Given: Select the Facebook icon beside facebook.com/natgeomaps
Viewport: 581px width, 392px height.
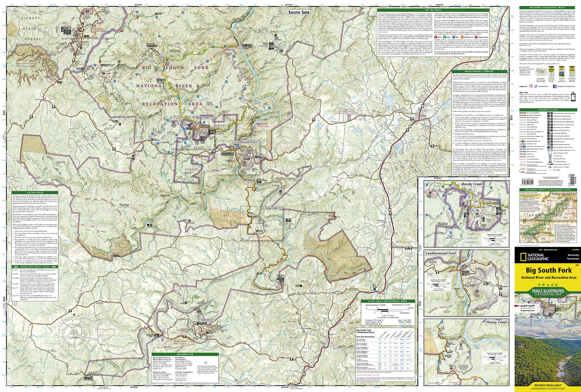Looking at the screenshot, I should pos(555,87).
